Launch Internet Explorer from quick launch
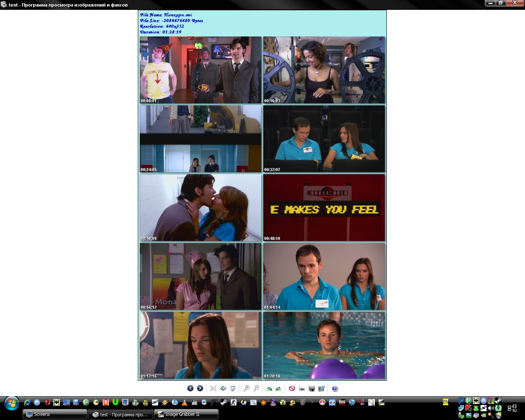The height and width of the screenshot is (420, 525). point(27,402)
